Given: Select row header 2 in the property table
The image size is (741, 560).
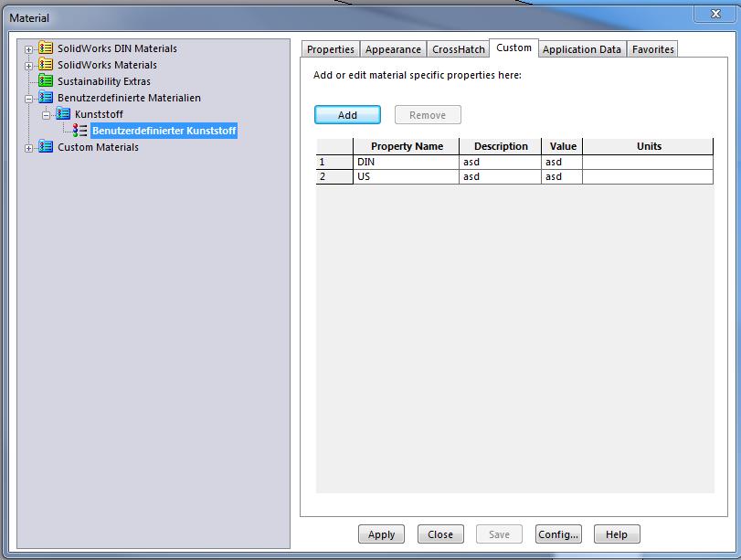Looking at the screenshot, I should (x=334, y=176).
